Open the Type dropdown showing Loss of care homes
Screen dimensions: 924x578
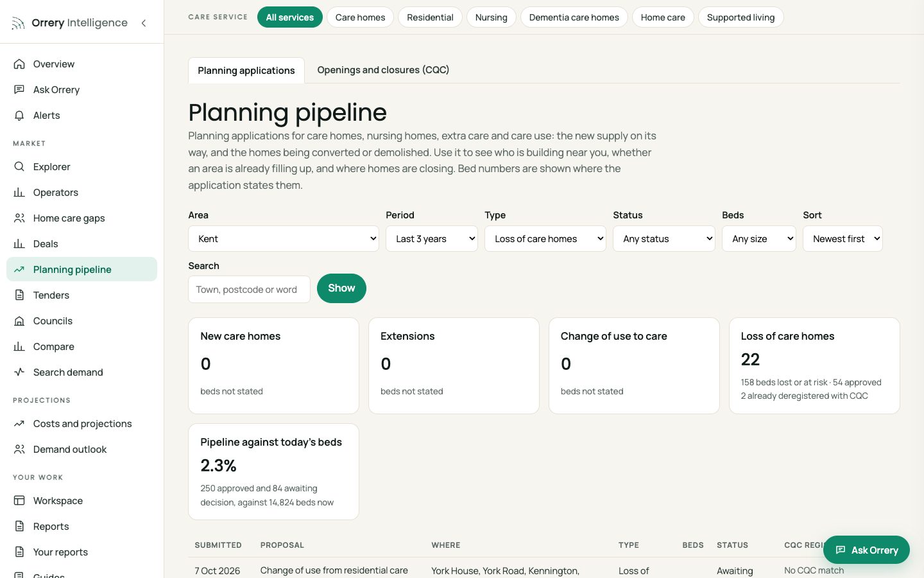click(545, 239)
